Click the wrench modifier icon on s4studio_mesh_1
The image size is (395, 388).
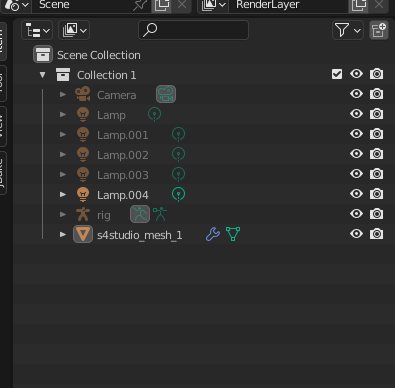tap(213, 234)
